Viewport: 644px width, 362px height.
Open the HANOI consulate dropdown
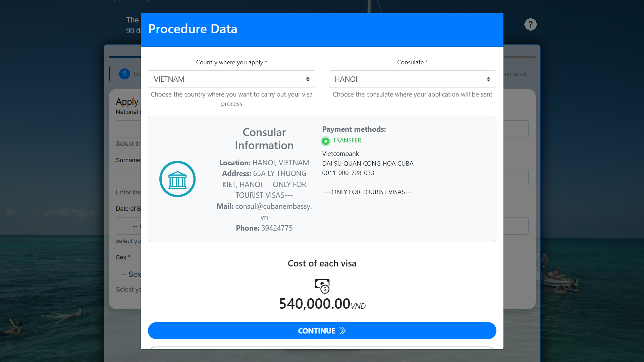point(412,79)
